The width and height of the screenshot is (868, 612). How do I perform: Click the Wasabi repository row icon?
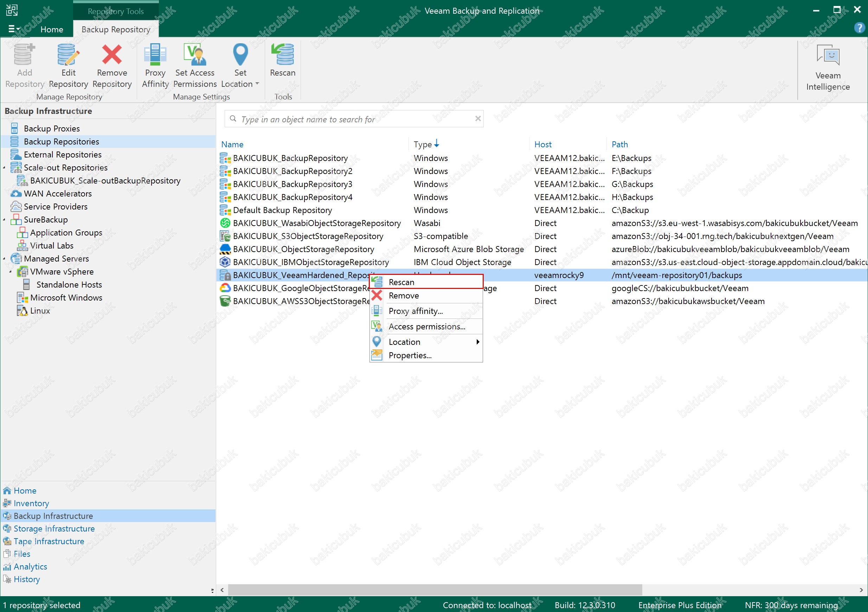225,223
